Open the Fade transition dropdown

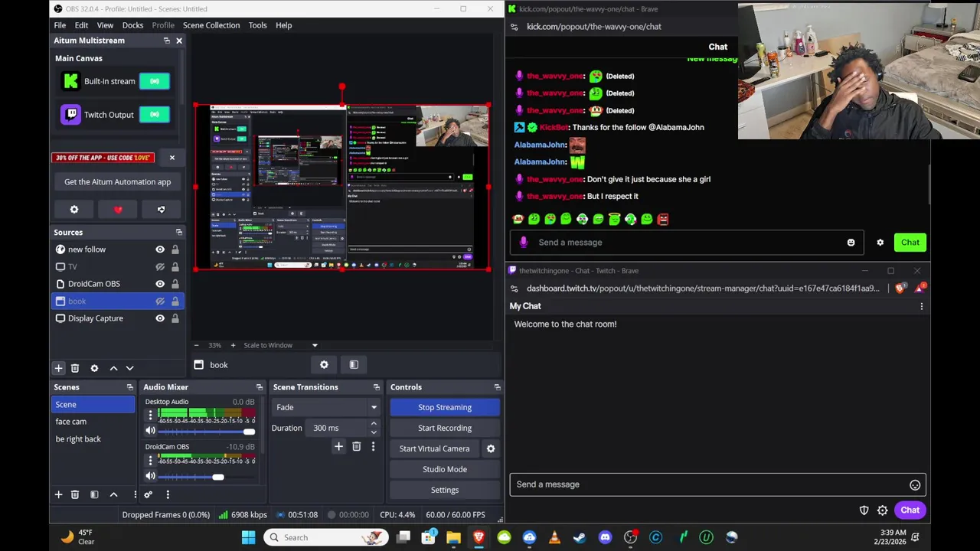[327, 407]
